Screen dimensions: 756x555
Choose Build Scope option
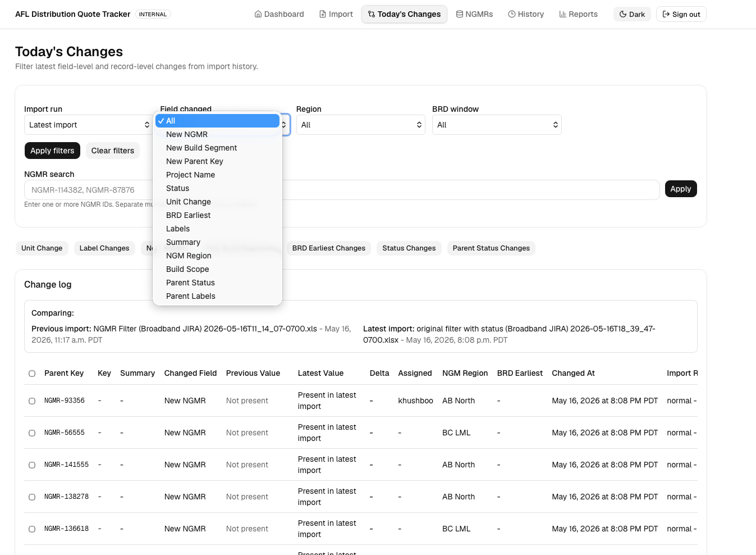pos(217,269)
